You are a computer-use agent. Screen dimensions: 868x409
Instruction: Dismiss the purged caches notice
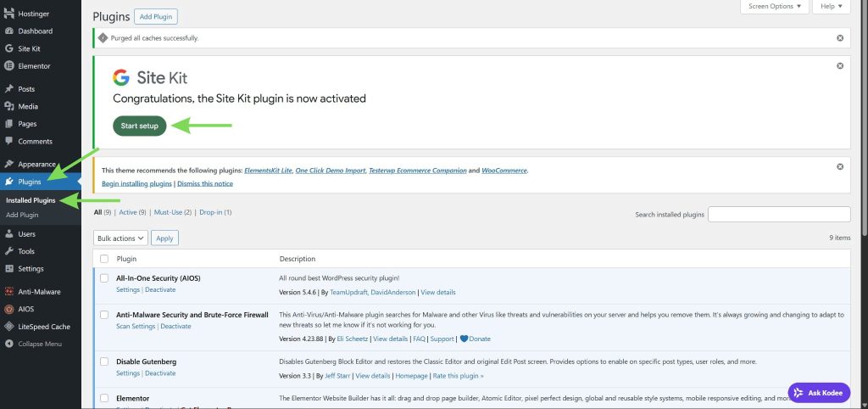(840, 38)
